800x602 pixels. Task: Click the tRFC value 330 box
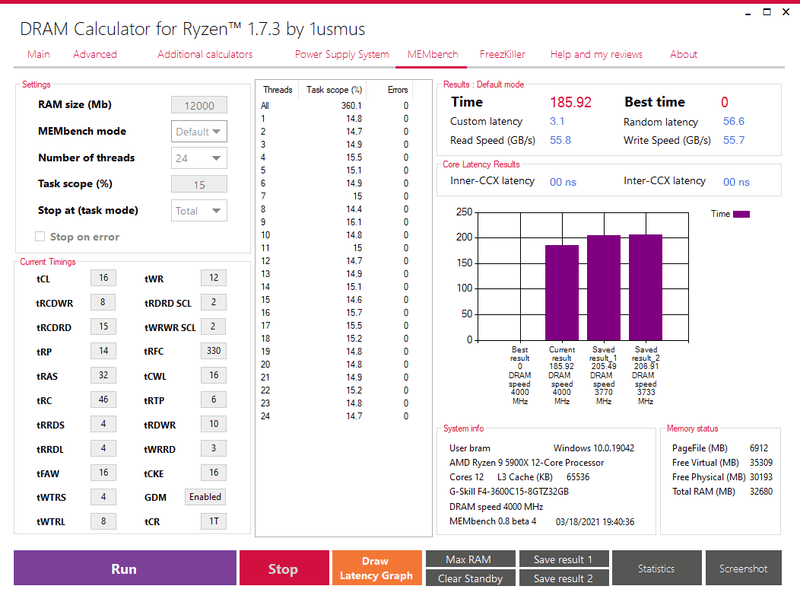213,350
